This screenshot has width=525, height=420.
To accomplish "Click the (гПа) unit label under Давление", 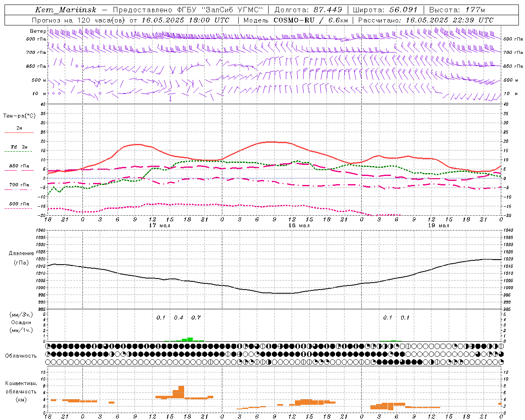I will click(21, 263).
